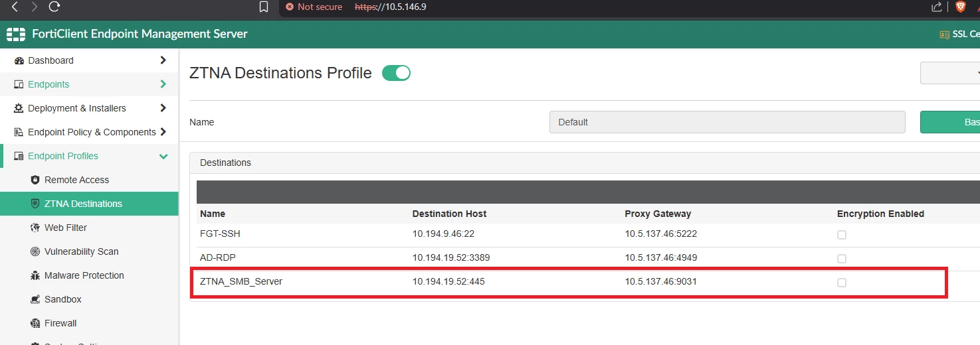Select the ZTNA_SMB_Server row name

pyautogui.click(x=241, y=281)
